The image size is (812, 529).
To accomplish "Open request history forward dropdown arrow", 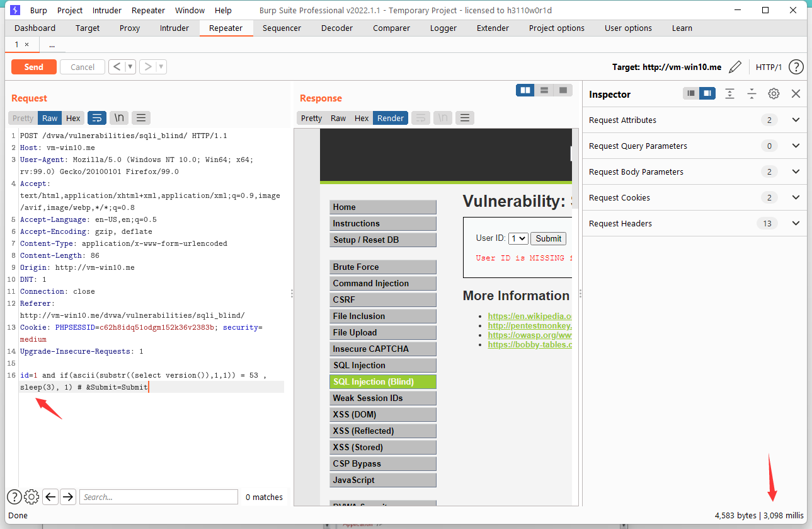I will [161, 67].
